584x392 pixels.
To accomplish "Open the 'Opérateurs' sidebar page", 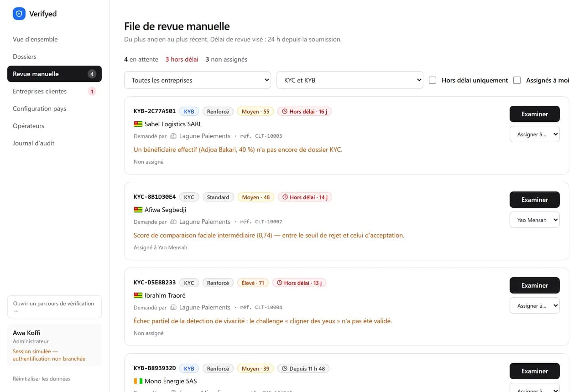I will click(54, 126).
